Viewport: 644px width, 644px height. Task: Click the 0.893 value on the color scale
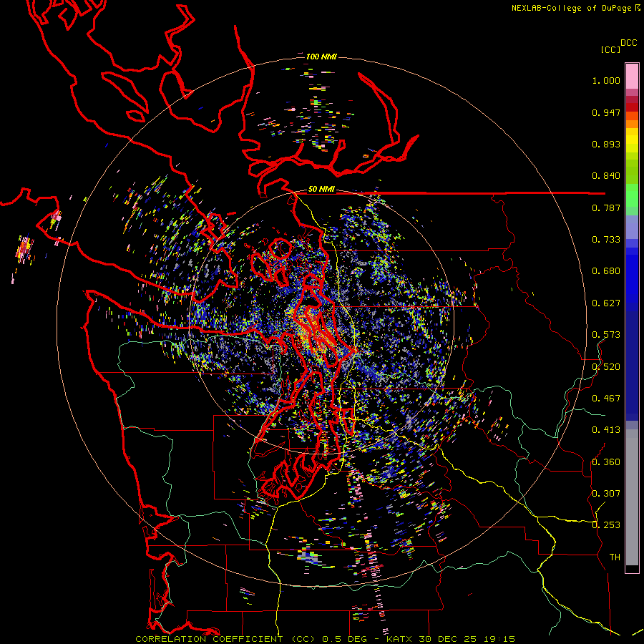[606, 144]
